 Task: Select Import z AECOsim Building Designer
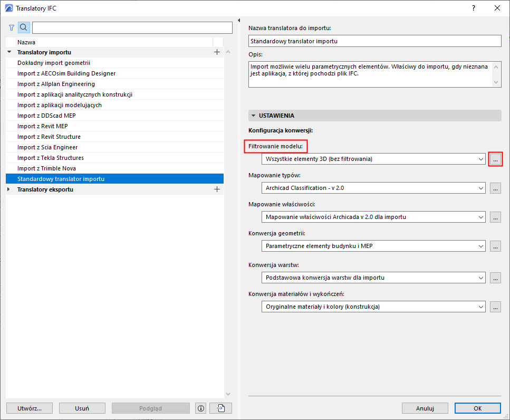(114, 73)
